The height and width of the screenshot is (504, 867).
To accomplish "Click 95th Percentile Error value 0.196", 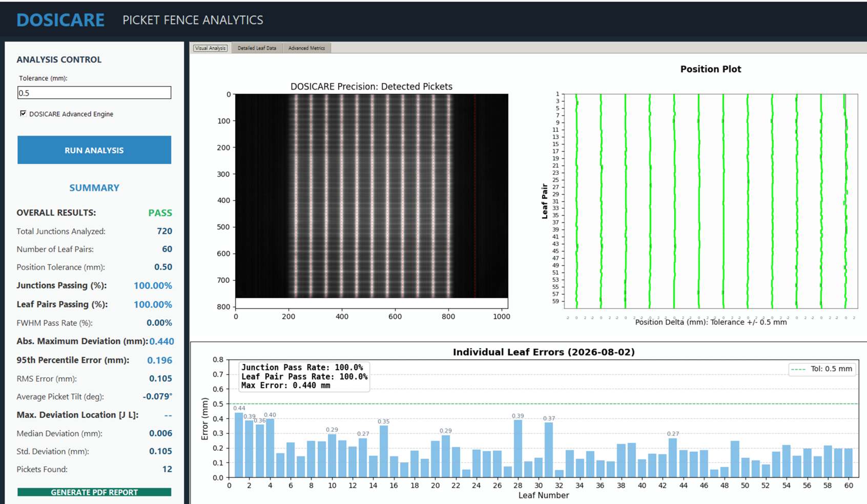I will pos(159,360).
